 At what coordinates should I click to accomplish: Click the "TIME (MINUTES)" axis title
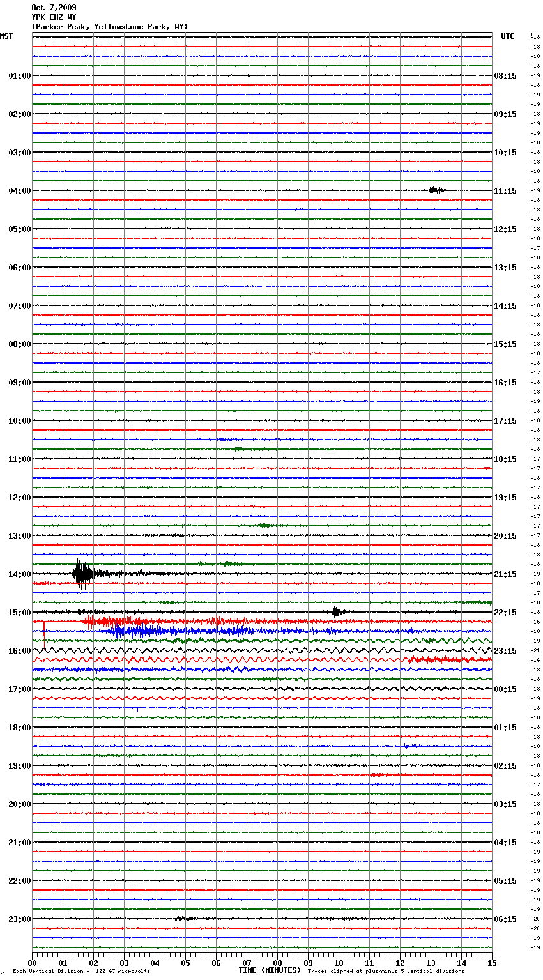(x=270, y=970)
